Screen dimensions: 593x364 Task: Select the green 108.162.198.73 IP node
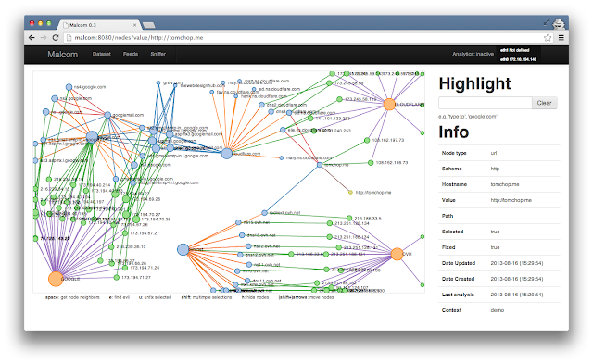click(x=371, y=163)
